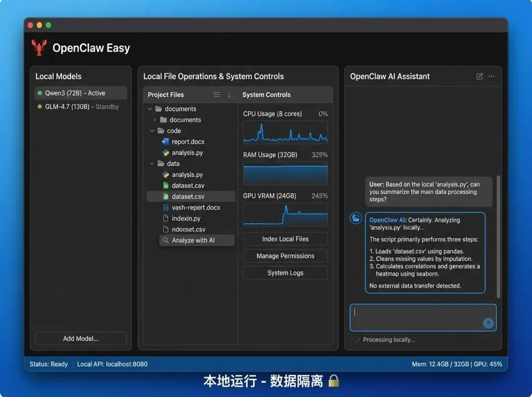532x397 pixels.
Task: Click the nested documents folder icon
Action: coord(163,119)
